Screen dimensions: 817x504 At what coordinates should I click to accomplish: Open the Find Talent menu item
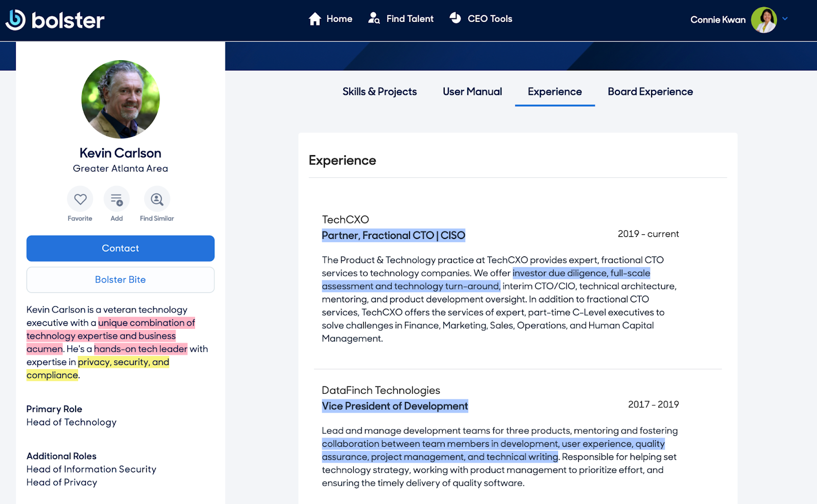tap(401, 19)
